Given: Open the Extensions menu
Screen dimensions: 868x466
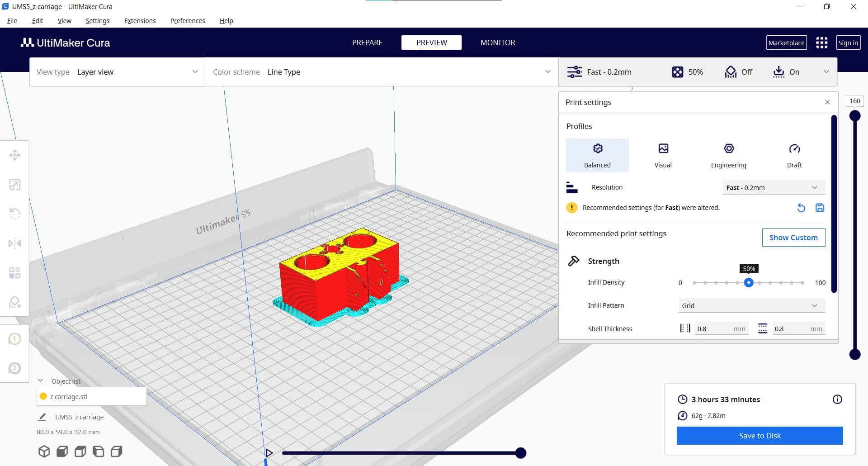Looking at the screenshot, I should [140, 21].
